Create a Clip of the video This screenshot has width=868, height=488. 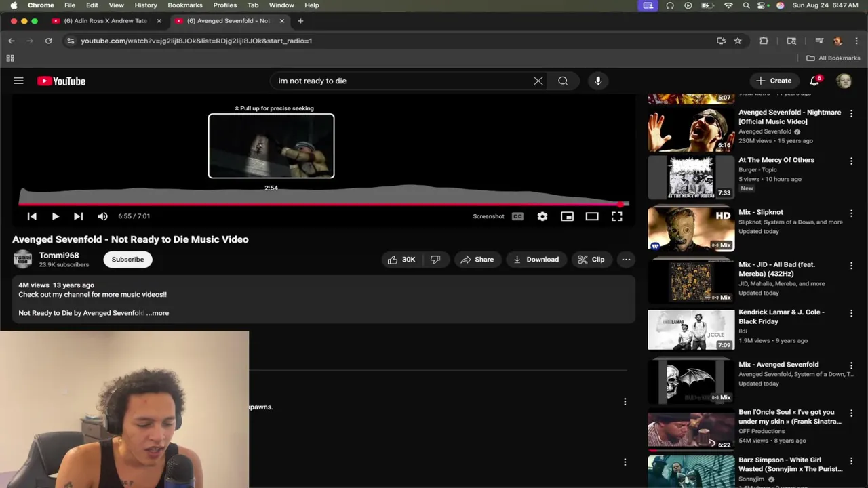(591, 260)
